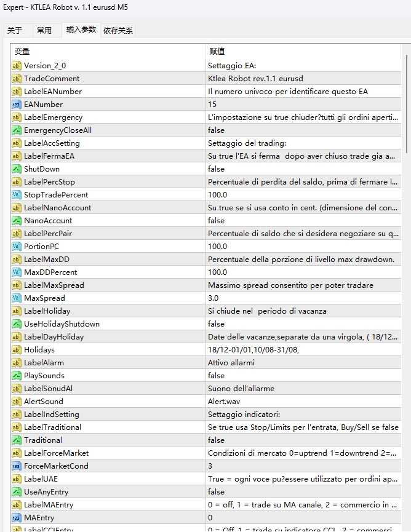This screenshot has height=532, width=411.
Task: Click the string icon beside Version_2_0
Action: pos(16,65)
